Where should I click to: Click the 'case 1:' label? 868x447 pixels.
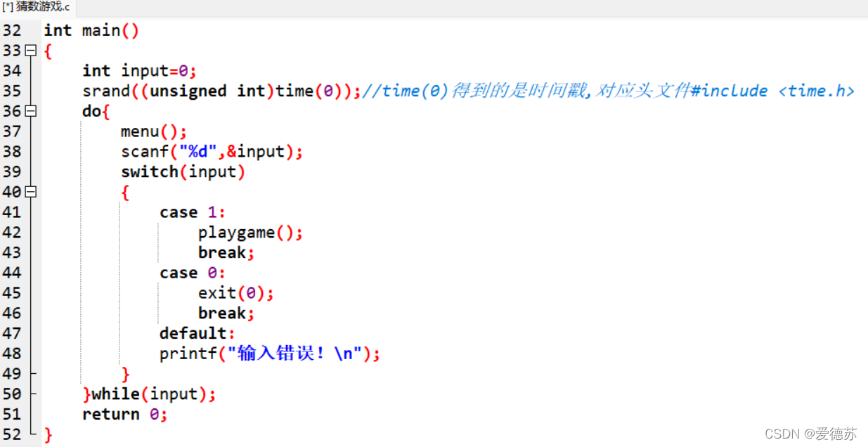click(x=193, y=212)
